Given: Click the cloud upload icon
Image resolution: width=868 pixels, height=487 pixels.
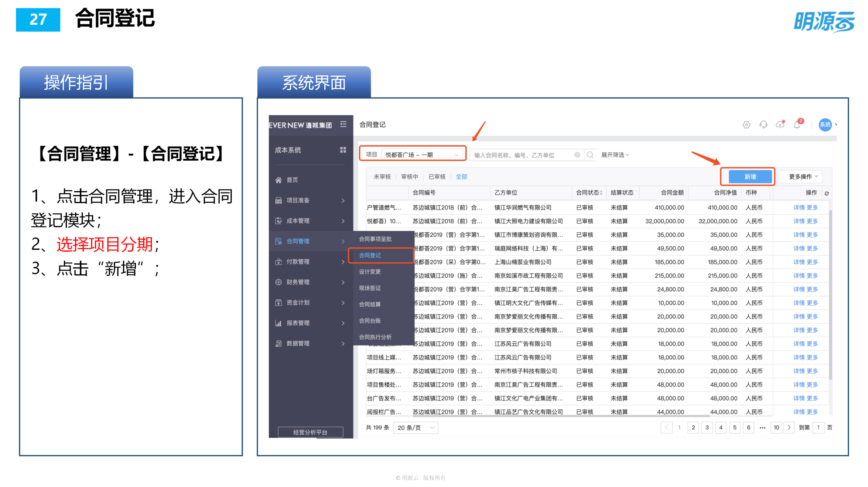Looking at the screenshot, I should tap(780, 125).
